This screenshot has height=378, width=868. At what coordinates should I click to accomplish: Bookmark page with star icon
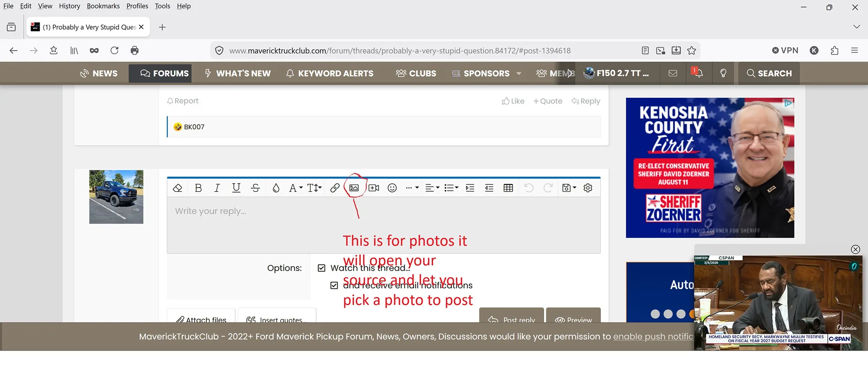[692, 51]
